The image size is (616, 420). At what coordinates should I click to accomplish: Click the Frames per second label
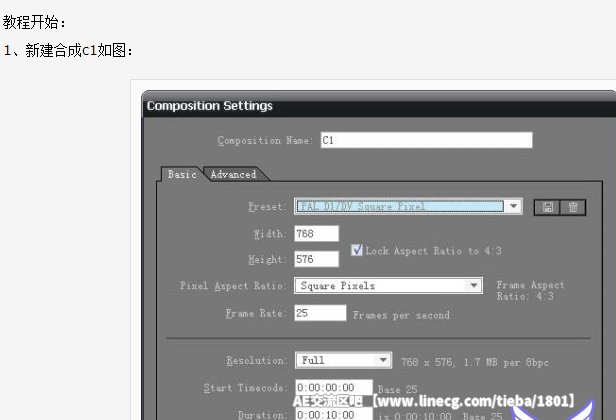point(401,315)
